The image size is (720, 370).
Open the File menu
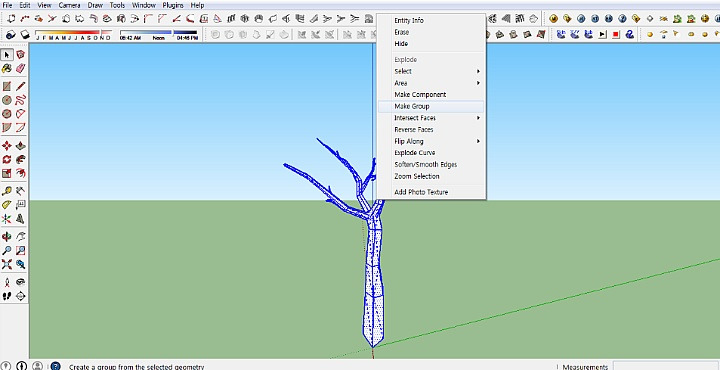click(7, 5)
